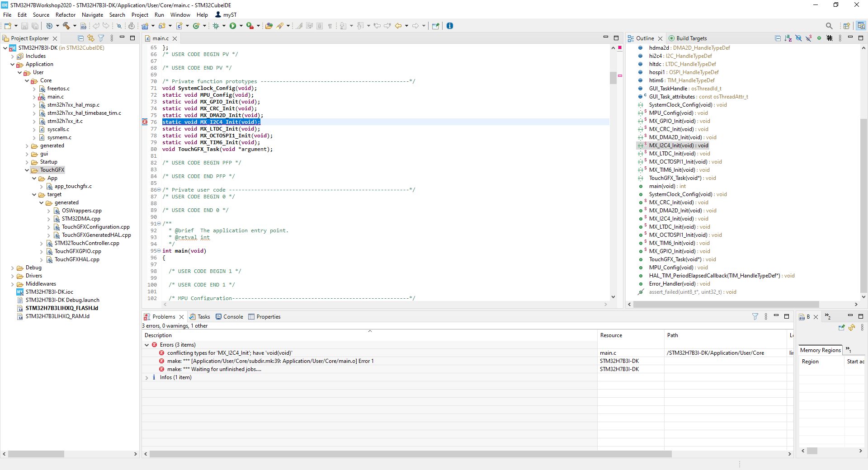Click the Skip All Breakpoints toolbar icon
The image size is (868, 470).
(118, 26)
